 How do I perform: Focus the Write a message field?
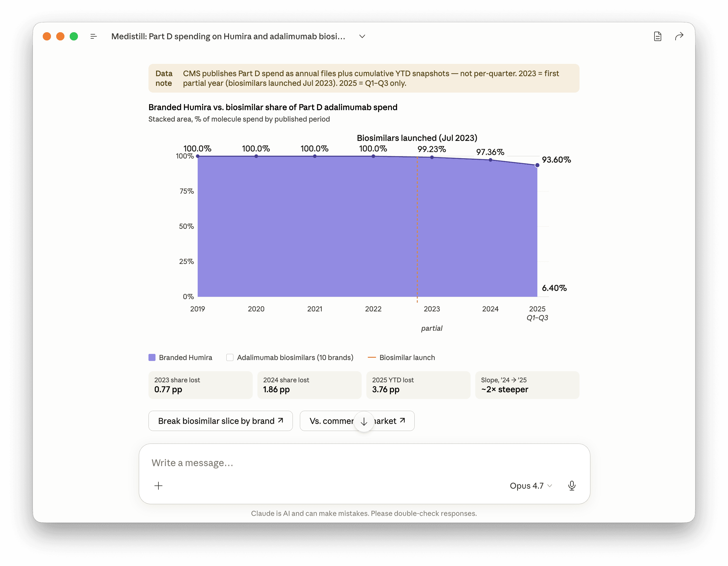click(364, 463)
